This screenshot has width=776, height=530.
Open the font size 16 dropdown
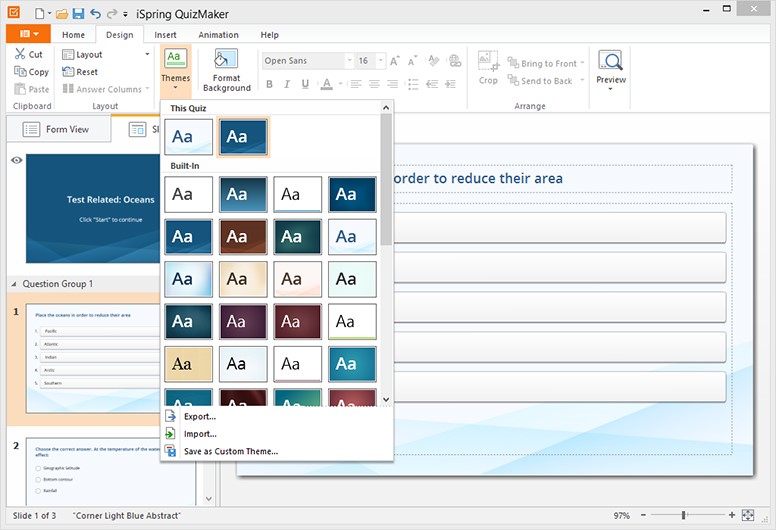[x=381, y=61]
